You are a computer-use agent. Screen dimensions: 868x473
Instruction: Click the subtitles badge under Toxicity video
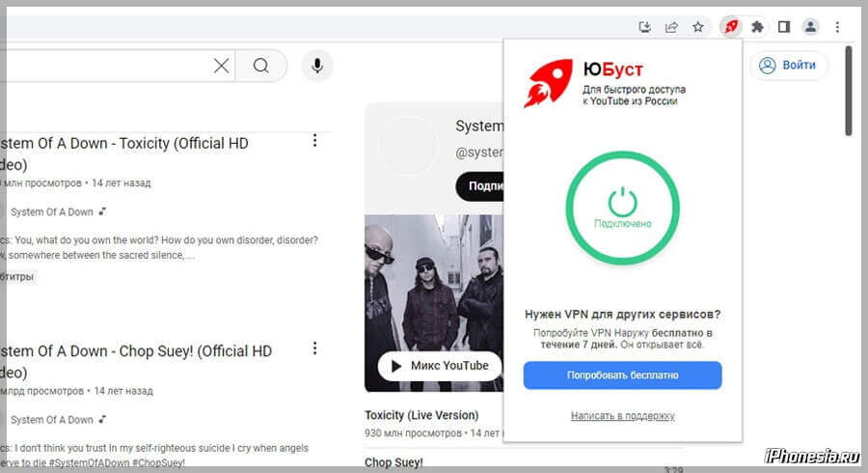pos(16,277)
